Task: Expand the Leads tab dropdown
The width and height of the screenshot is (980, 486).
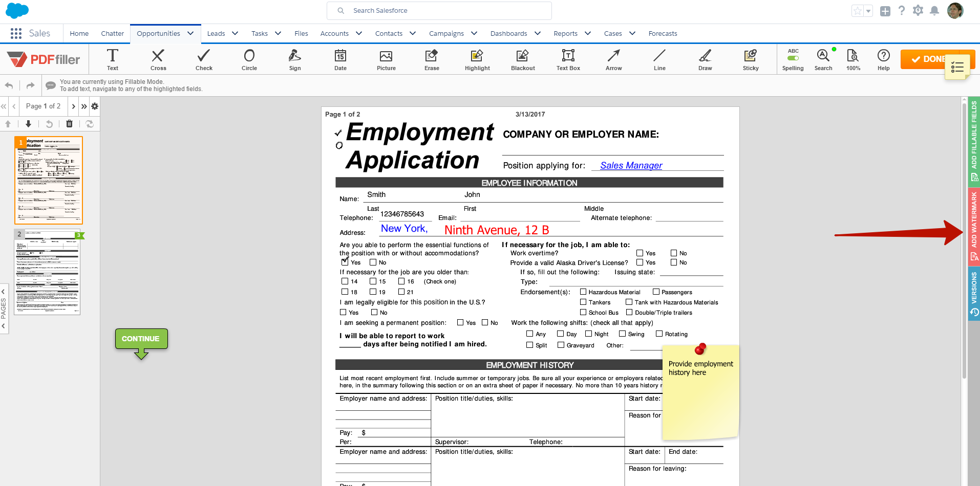Action: 235,33
